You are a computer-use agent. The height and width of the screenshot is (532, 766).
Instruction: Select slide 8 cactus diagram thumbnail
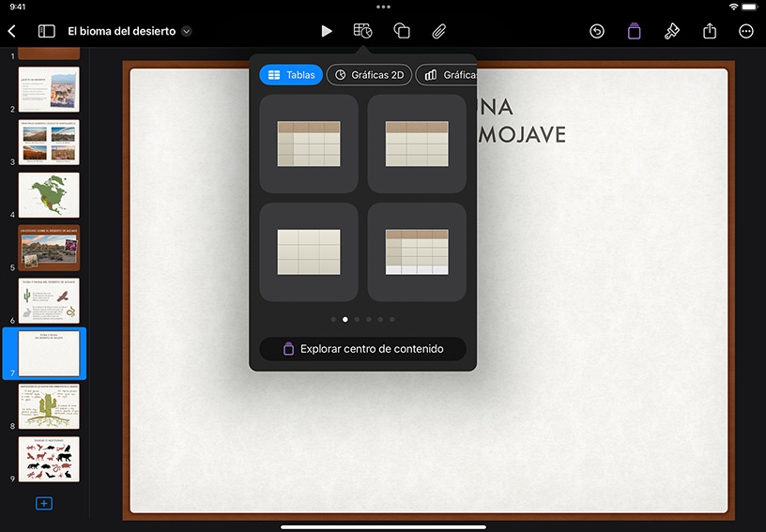49,406
